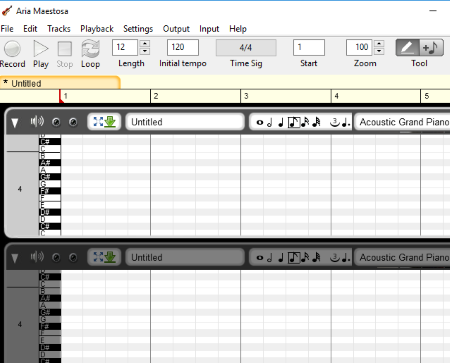Open the File menu
The image size is (450, 363).
7,29
